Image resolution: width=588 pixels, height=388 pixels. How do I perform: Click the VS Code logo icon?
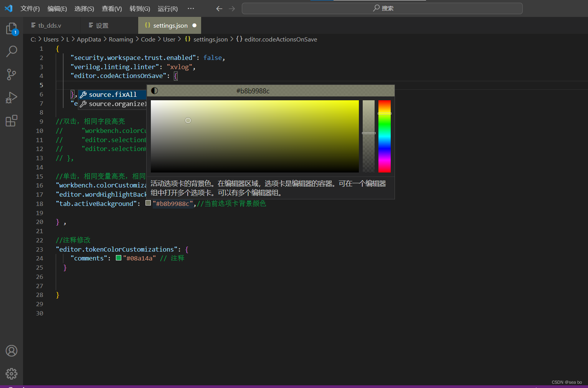[8, 8]
